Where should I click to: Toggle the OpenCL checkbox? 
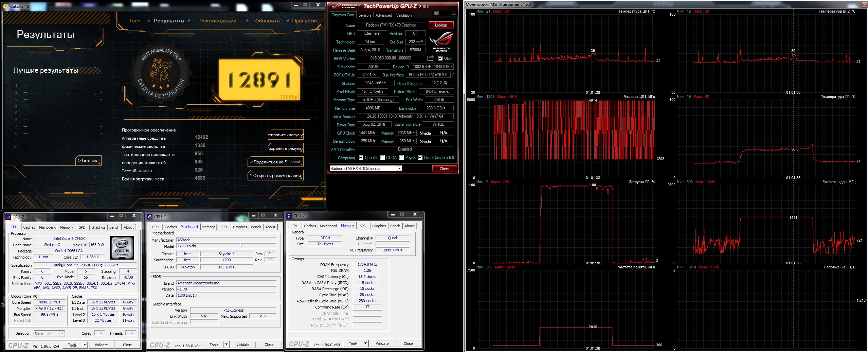pyautogui.click(x=361, y=158)
